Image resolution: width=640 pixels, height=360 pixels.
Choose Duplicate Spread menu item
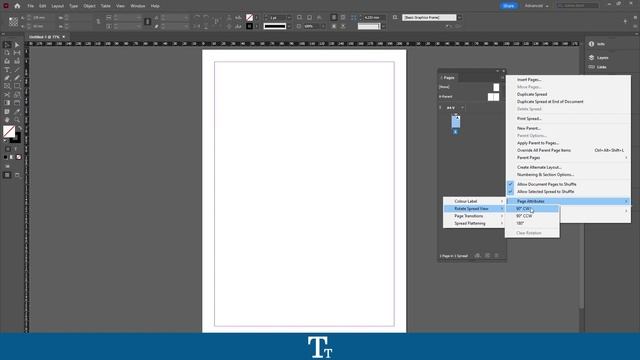click(569, 94)
